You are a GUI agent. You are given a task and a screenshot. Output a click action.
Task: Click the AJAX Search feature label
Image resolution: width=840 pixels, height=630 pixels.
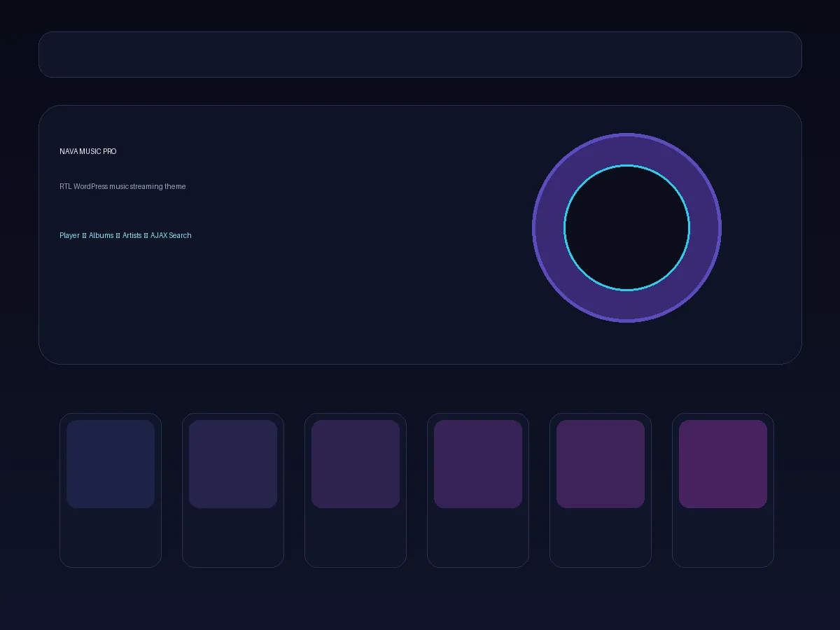[171, 235]
